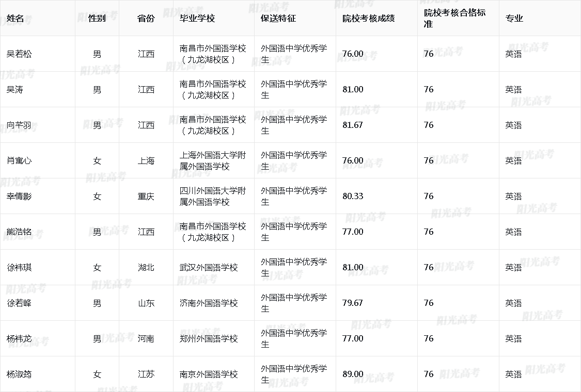Viewport: 581px width, 392px height.
Task: Click the student name 幸倩影
Action: point(19,197)
